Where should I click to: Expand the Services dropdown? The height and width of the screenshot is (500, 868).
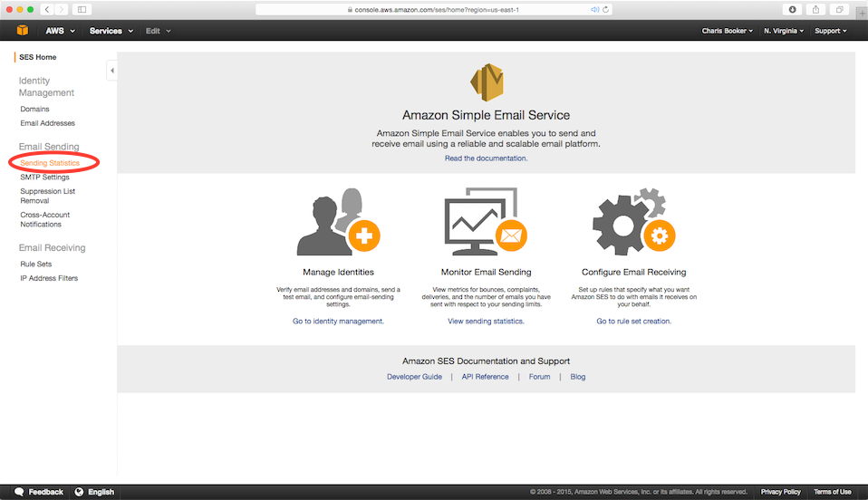111,31
